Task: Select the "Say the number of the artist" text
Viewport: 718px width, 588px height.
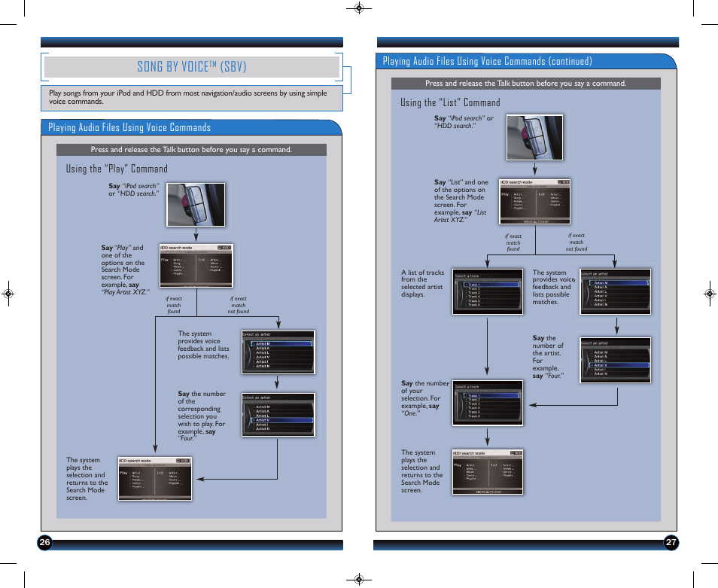Action: (548, 357)
